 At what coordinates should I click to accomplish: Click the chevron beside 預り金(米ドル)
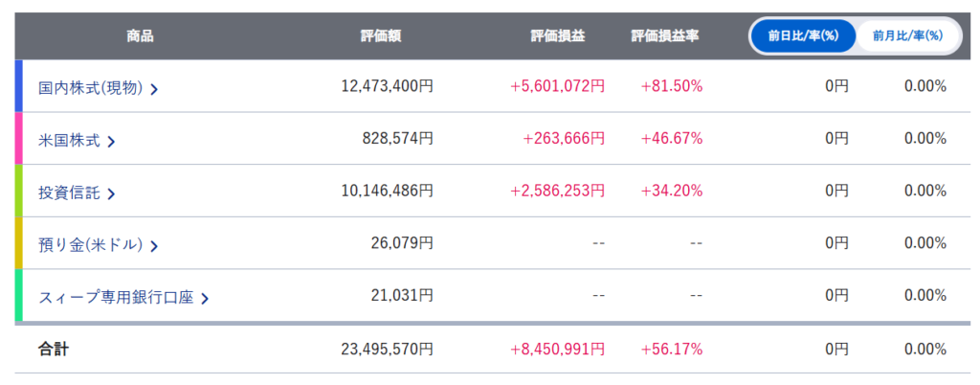[x=154, y=245]
